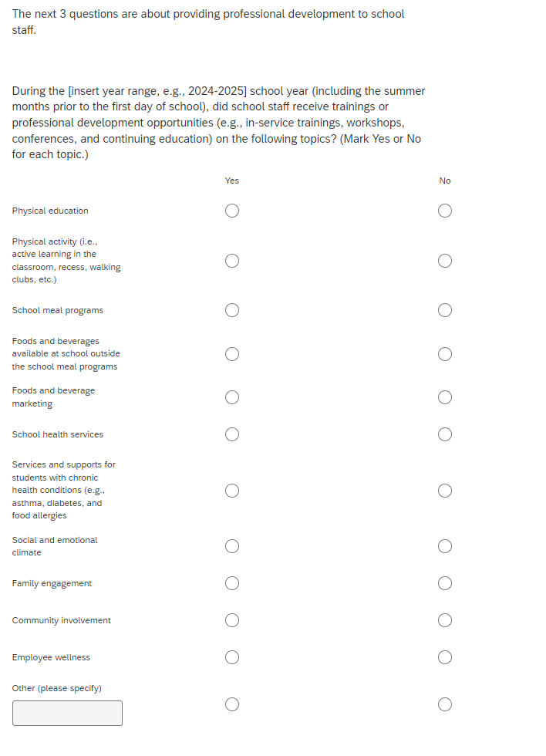
Task: Select Yes for foods available outside meal programs
Action: pyautogui.click(x=232, y=354)
